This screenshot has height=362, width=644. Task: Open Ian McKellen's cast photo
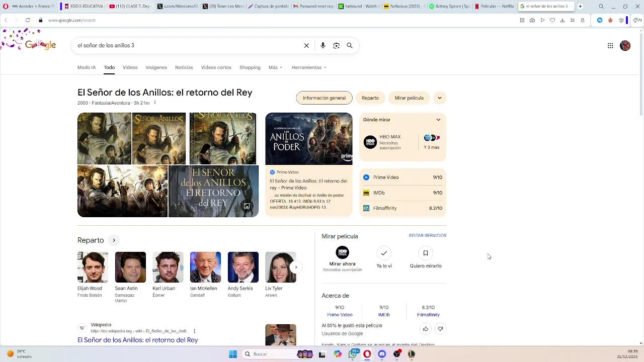(x=205, y=267)
